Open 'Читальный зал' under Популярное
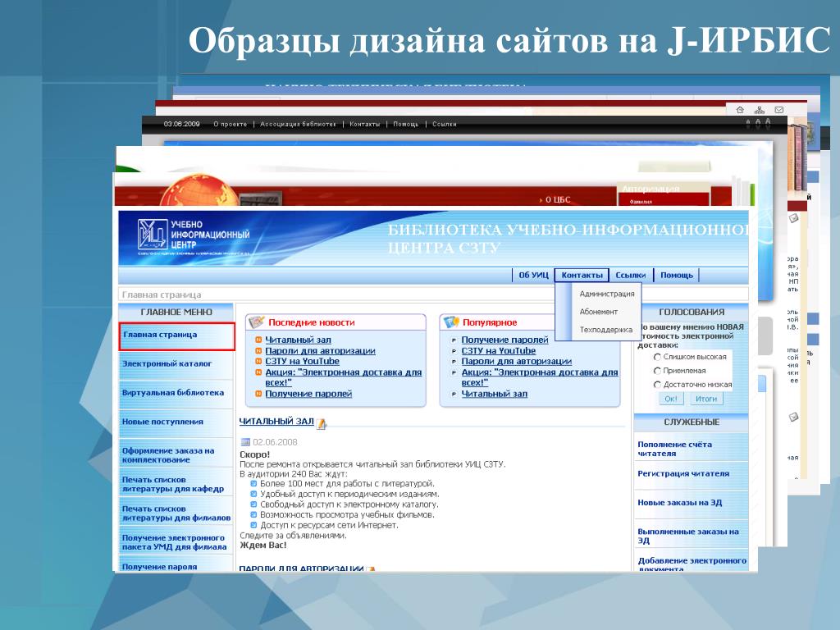840x630 pixels. coord(494,394)
